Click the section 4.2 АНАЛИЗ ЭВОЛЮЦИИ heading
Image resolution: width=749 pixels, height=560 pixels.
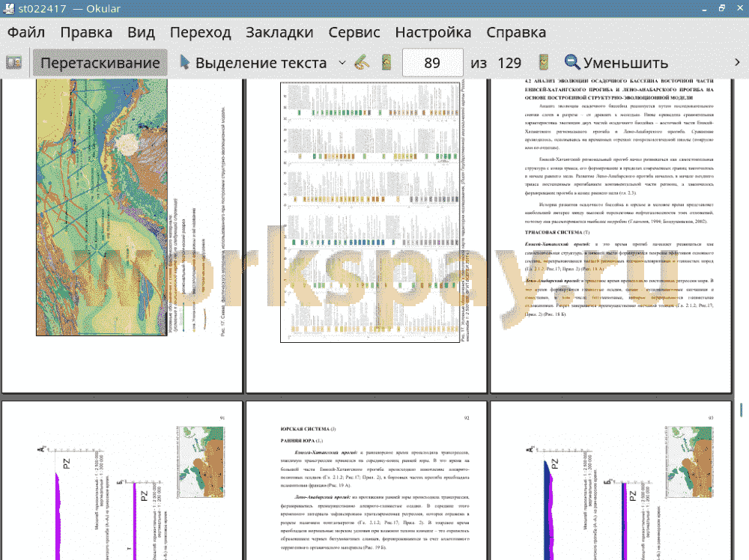click(x=619, y=89)
